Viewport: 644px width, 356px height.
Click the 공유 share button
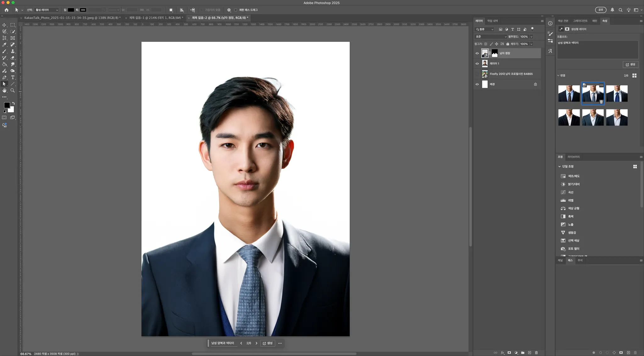click(601, 10)
